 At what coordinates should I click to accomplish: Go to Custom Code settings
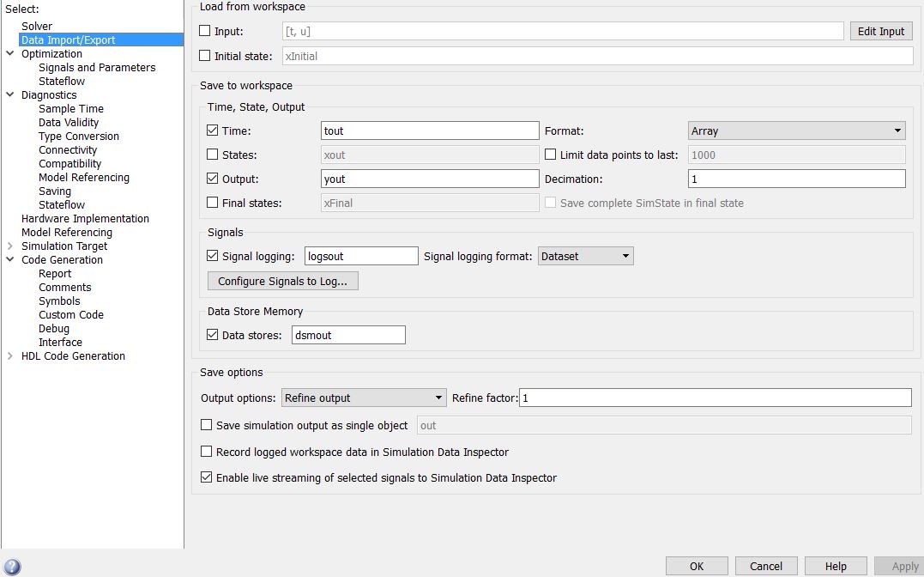click(71, 315)
